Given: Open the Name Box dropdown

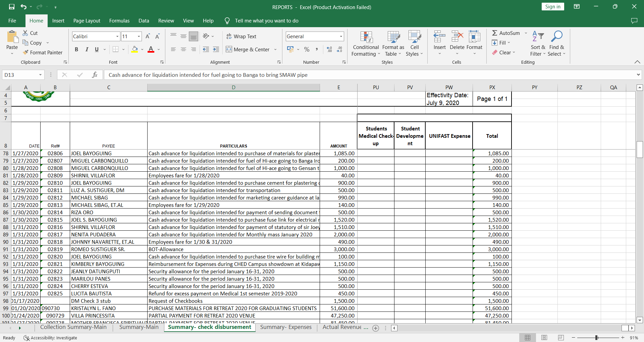Looking at the screenshot, I should coord(40,75).
